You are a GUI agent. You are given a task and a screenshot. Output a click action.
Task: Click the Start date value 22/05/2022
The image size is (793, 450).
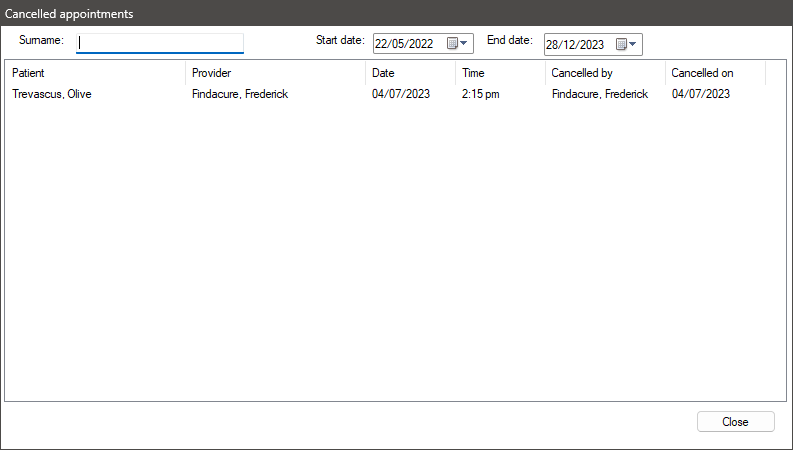click(x=404, y=44)
